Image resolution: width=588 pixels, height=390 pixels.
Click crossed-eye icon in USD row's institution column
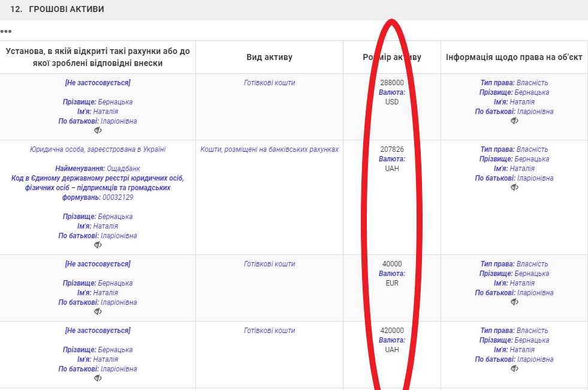98,130
